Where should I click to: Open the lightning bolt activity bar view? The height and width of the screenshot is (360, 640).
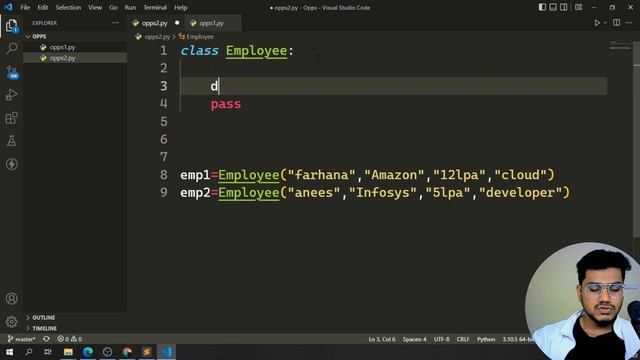(x=11, y=164)
